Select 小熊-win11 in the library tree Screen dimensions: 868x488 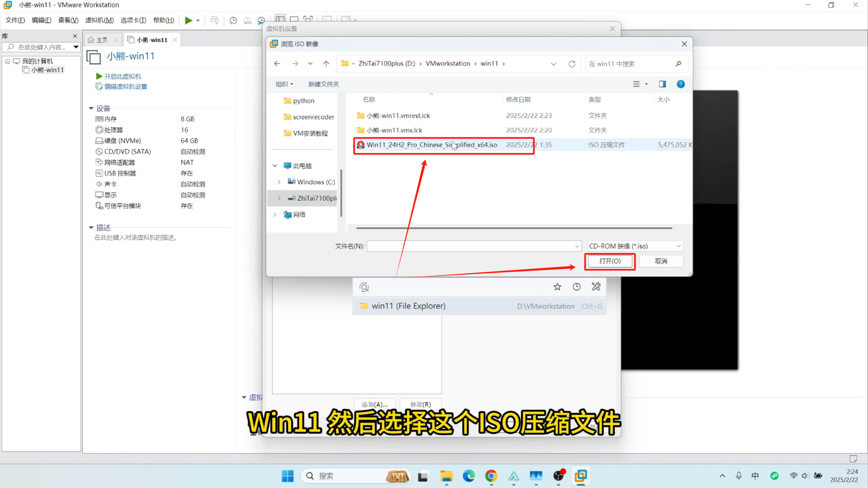tap(47, 70)
